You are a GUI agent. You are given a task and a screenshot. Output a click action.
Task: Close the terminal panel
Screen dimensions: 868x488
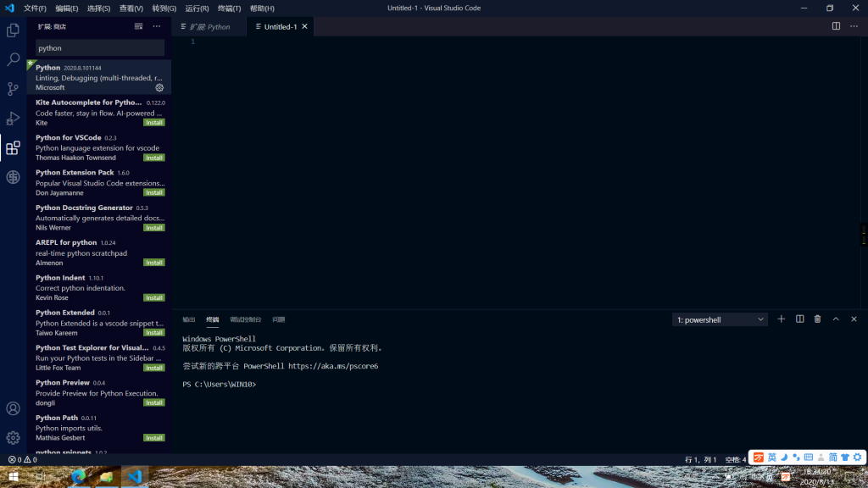pos(854,319)
